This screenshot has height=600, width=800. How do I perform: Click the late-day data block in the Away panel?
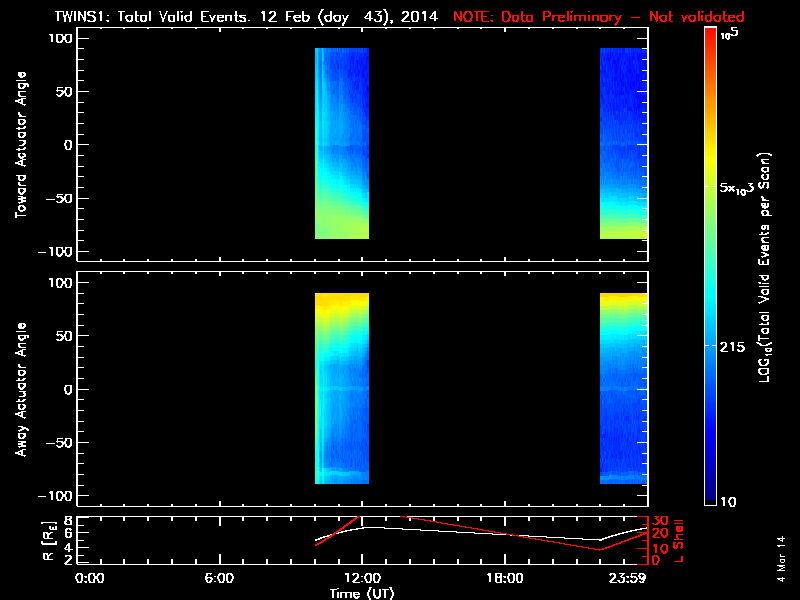(623, 390)
